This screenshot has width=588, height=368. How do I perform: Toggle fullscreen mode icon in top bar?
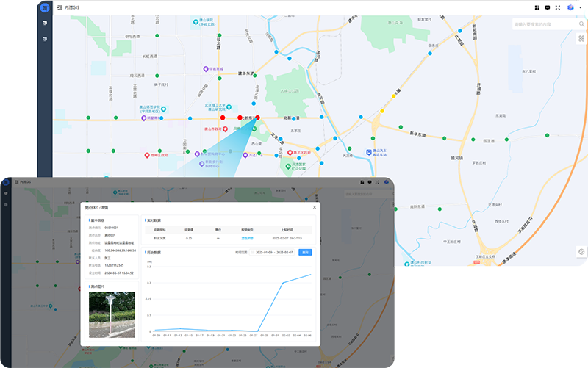pyautogui.click(x=558, y=7)
